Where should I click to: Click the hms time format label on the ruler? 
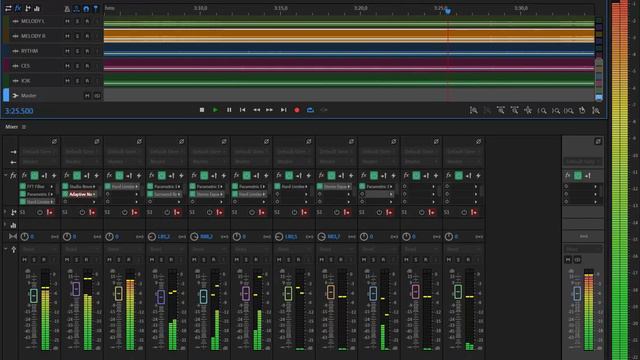click(x=109, y=8)
